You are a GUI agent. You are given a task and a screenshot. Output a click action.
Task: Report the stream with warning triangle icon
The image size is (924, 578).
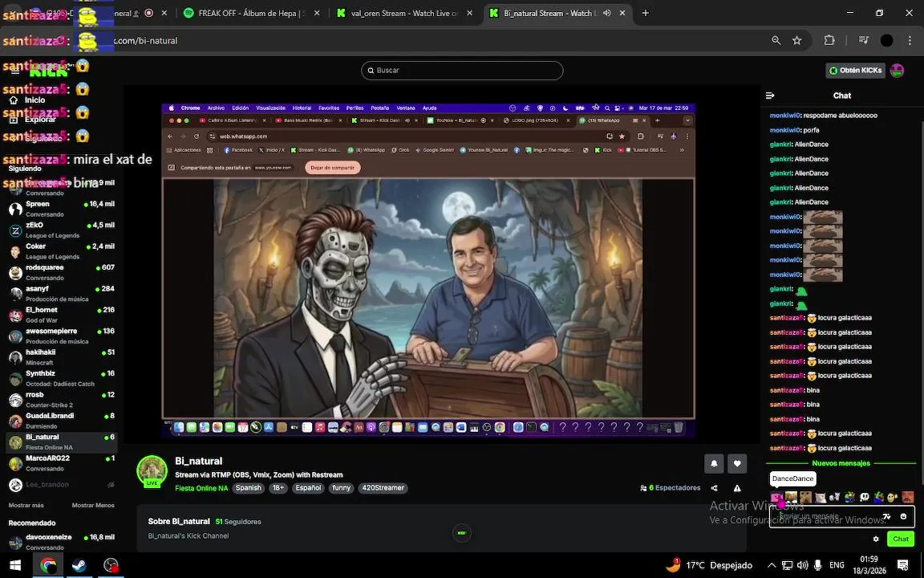pyautogui.click(x=737, y=488)
